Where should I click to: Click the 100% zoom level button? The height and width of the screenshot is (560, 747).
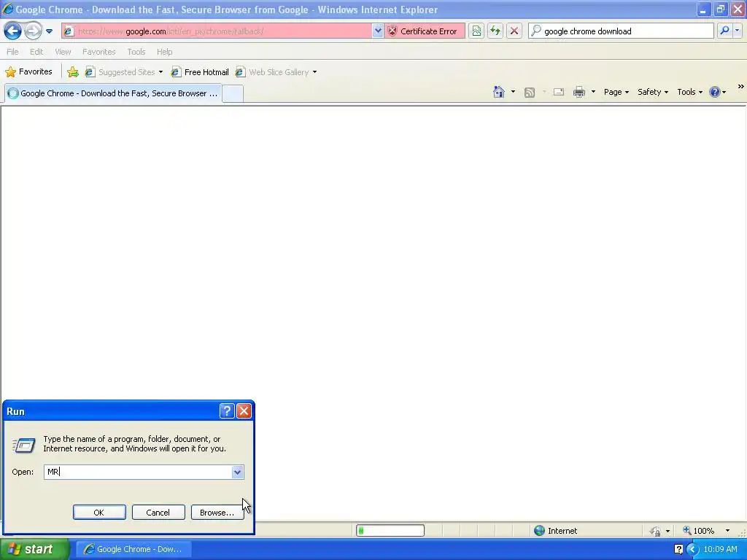click(699, 531)
